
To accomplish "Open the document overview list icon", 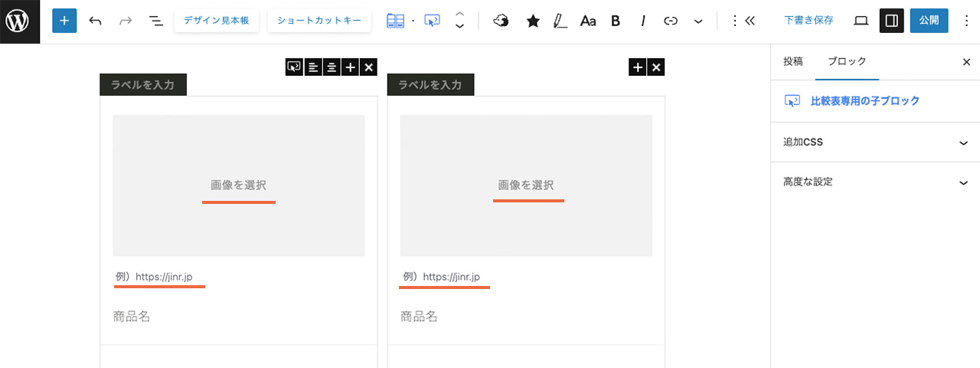I will (155, 21).
